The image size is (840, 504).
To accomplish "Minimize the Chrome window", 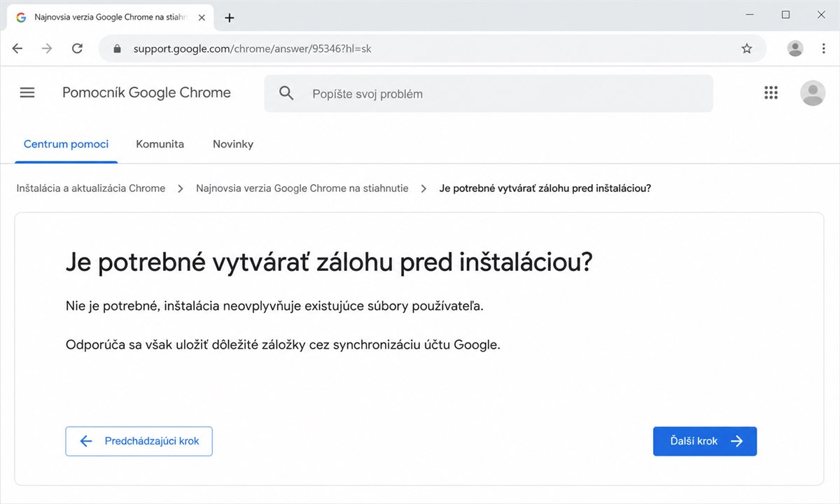I will click(750, 15).
